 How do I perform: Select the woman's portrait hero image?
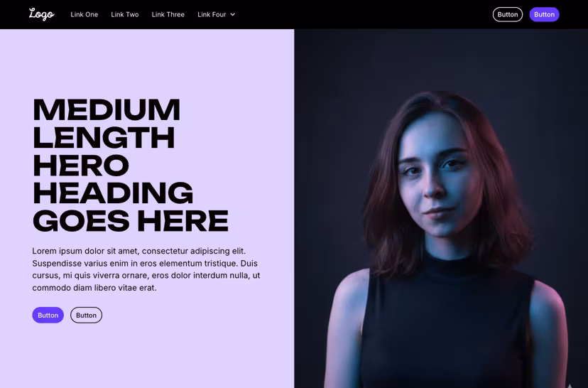(441, 209)
